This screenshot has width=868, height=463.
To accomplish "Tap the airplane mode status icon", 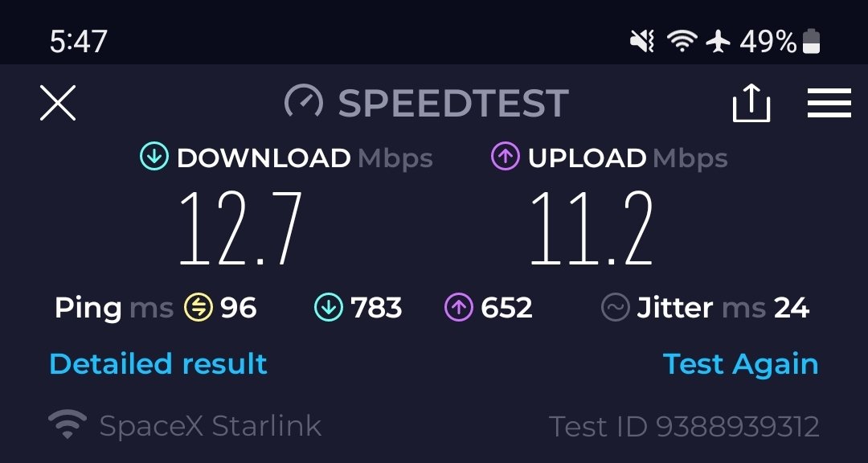I will 718,42.
